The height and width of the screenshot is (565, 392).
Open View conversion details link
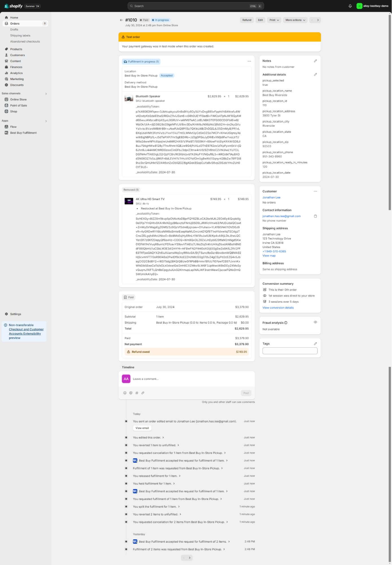[x=278, y=308]
